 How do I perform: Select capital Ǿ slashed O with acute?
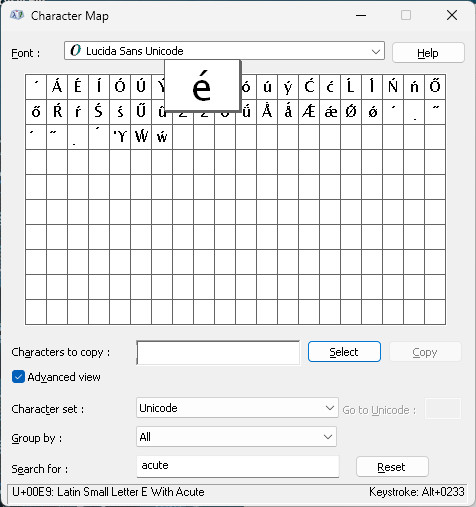click(x=351, y=112)
